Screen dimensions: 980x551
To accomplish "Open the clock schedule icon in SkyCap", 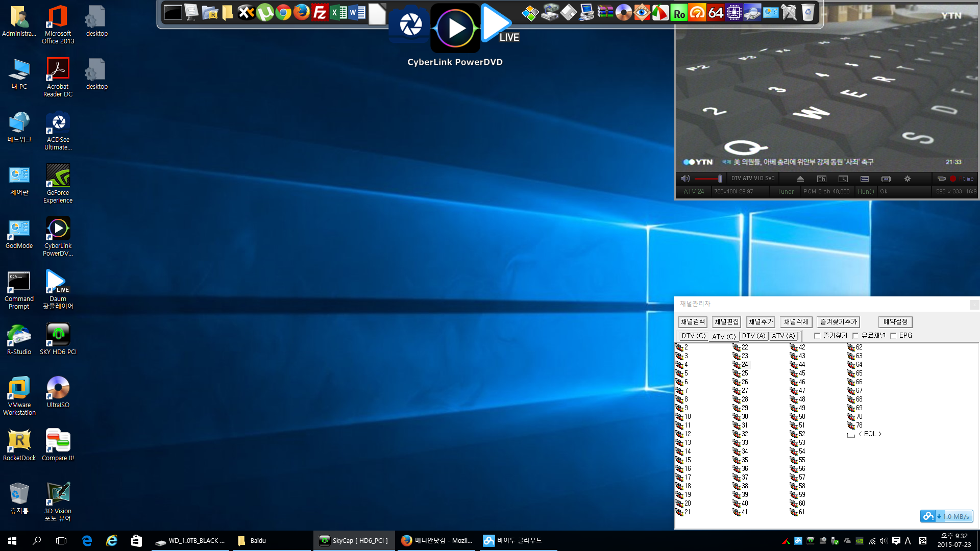I will pos(843,179).
